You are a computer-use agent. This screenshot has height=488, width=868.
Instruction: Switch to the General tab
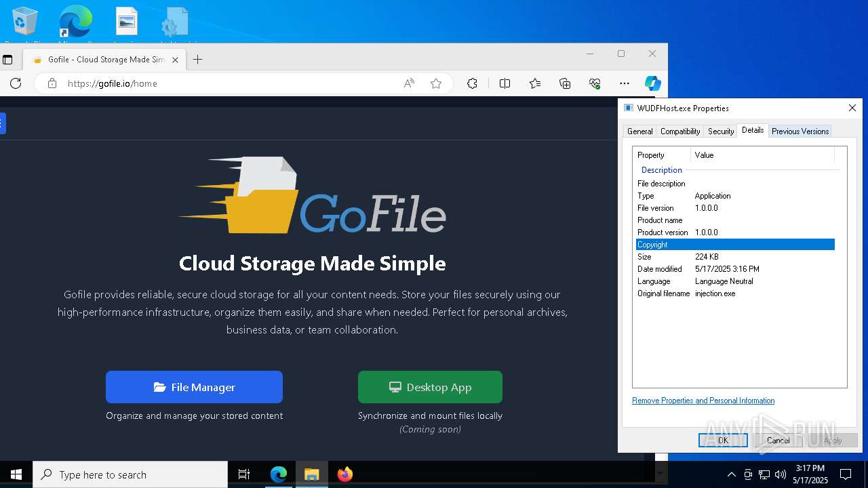point(639,131)
